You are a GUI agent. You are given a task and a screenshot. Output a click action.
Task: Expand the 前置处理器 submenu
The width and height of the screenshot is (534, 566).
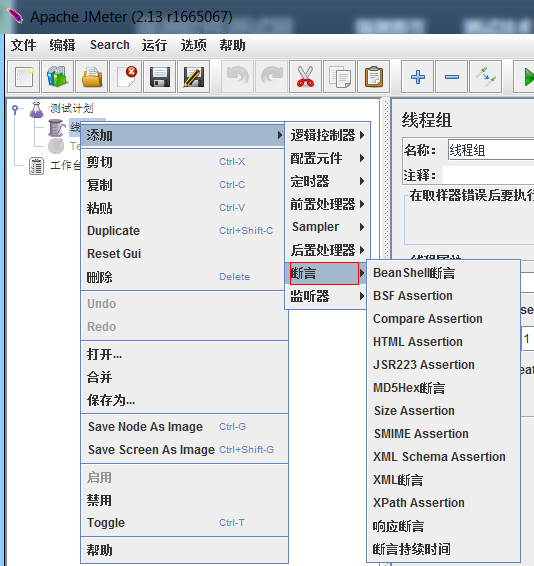point(327,204)
